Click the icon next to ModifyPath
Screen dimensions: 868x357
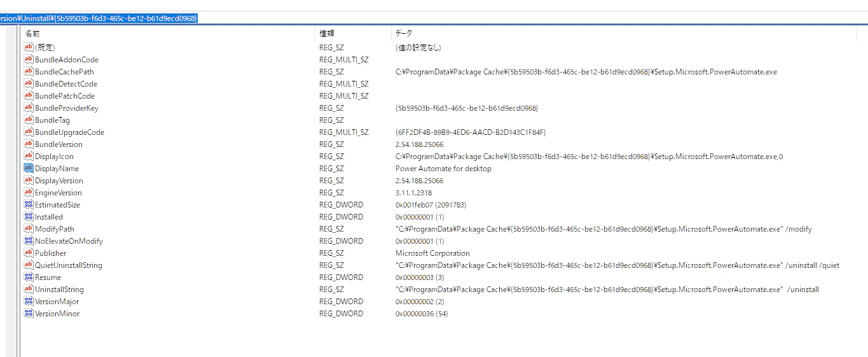pyautogui.click(x=28, y=228)
